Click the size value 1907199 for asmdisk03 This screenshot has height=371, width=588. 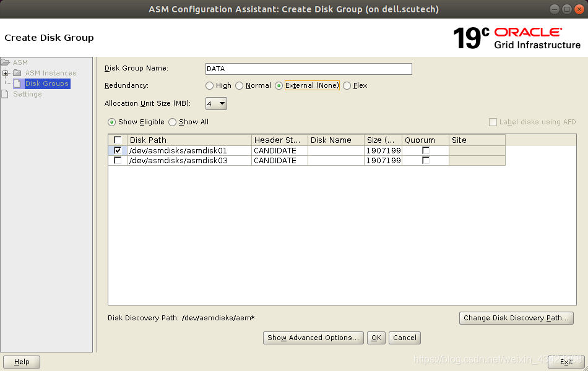(x=383, y=160)
